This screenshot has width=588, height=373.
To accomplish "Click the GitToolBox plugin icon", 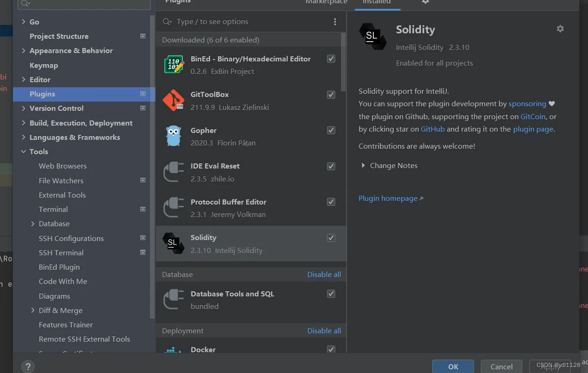I will click(x=173, y=100).
